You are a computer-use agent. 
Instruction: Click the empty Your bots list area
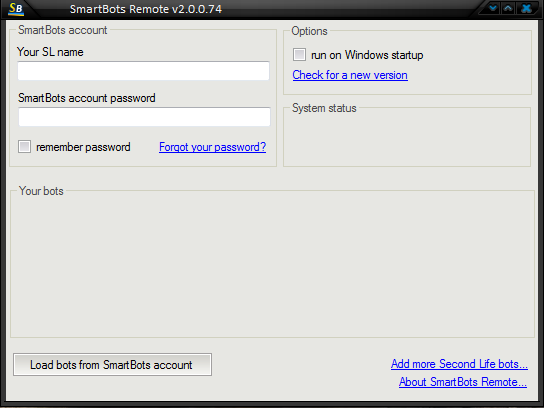point(272,266)
